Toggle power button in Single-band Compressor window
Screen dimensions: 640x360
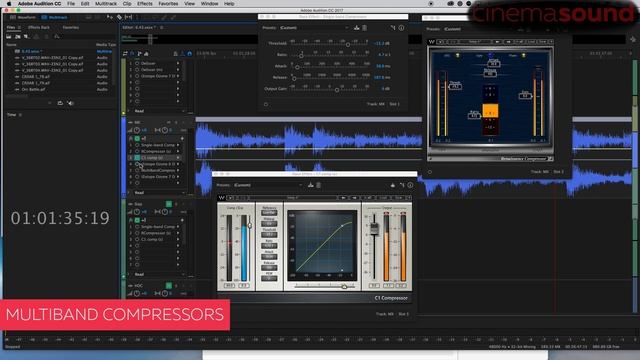click(266, 104)
